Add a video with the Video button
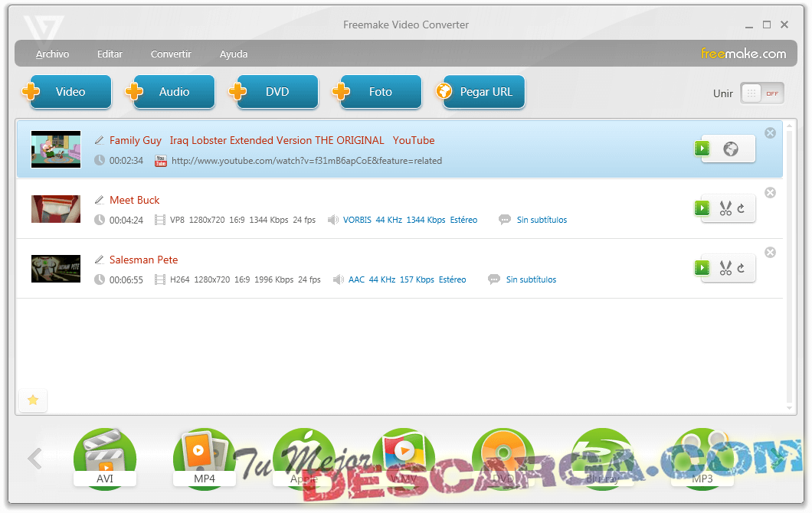This screenshot has height=513, width=812. (67, 92)
